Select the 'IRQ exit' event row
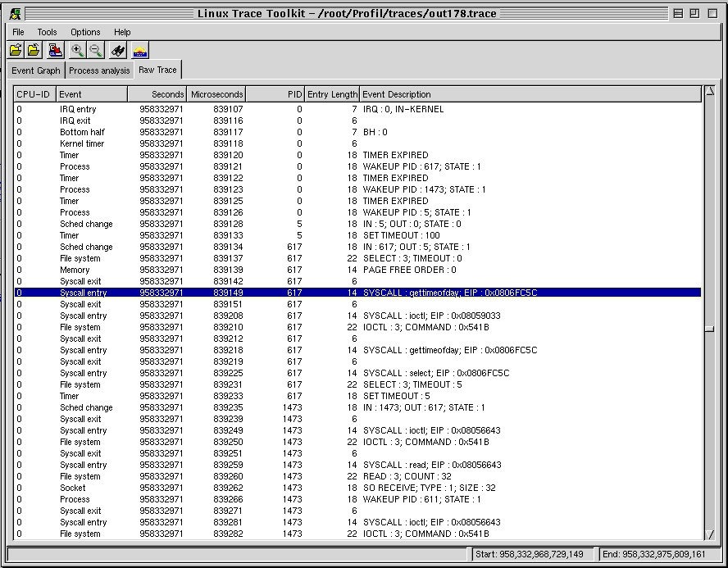Image resolution: width=728 pixels, height=568 pixels. point(357,120)
